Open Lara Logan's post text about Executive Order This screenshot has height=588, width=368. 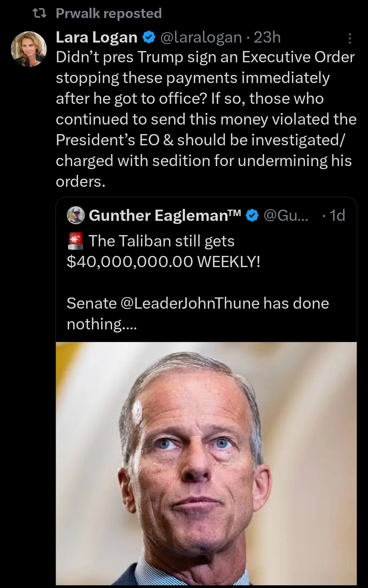pos(204,119)
